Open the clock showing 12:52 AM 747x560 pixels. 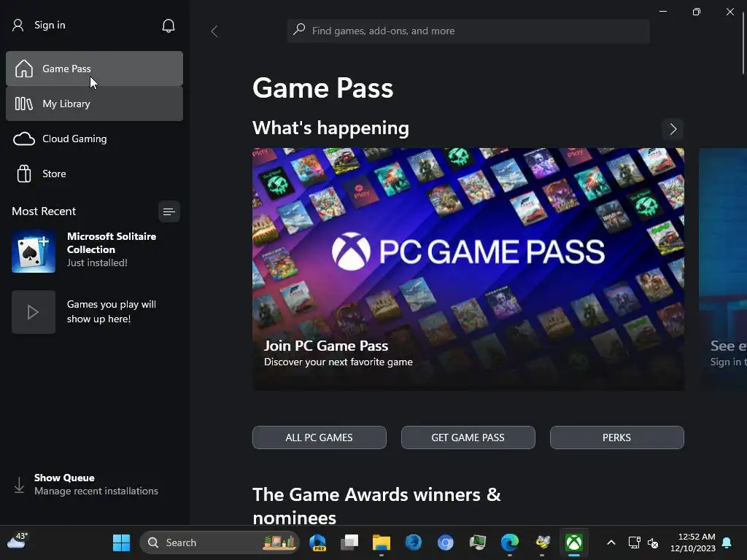point(693,542)
